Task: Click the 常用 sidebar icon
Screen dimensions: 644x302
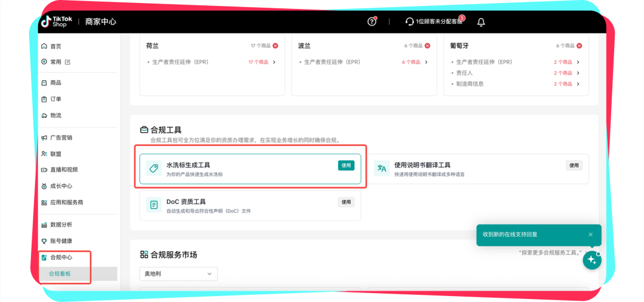Action: pyautogui.click(x=44, y=62)
